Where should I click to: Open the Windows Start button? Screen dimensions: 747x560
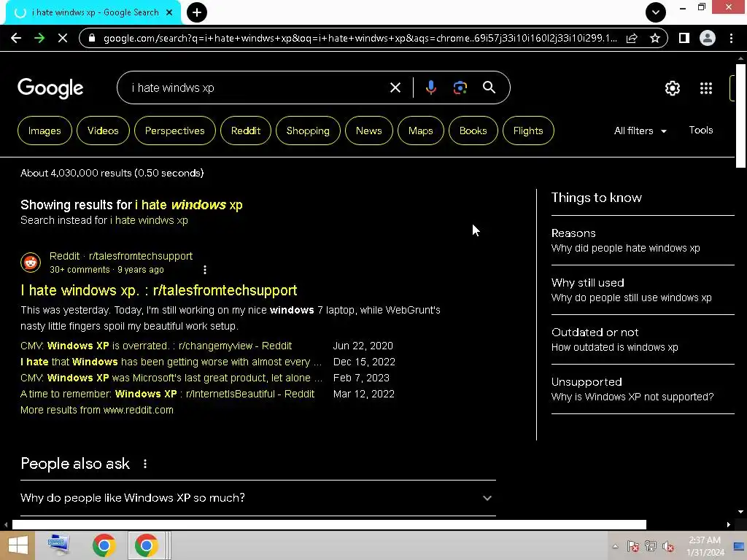click(x=18, y=545)
